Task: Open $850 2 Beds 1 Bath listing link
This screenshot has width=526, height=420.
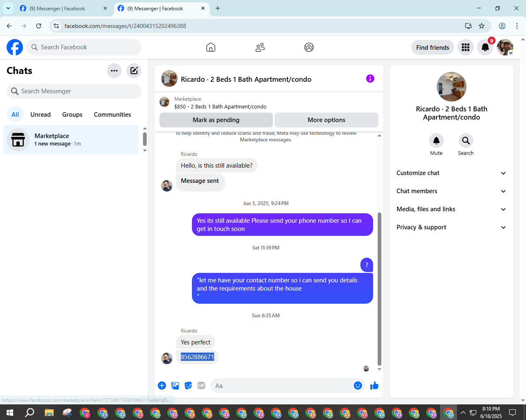Action: [x=220, y=107]
